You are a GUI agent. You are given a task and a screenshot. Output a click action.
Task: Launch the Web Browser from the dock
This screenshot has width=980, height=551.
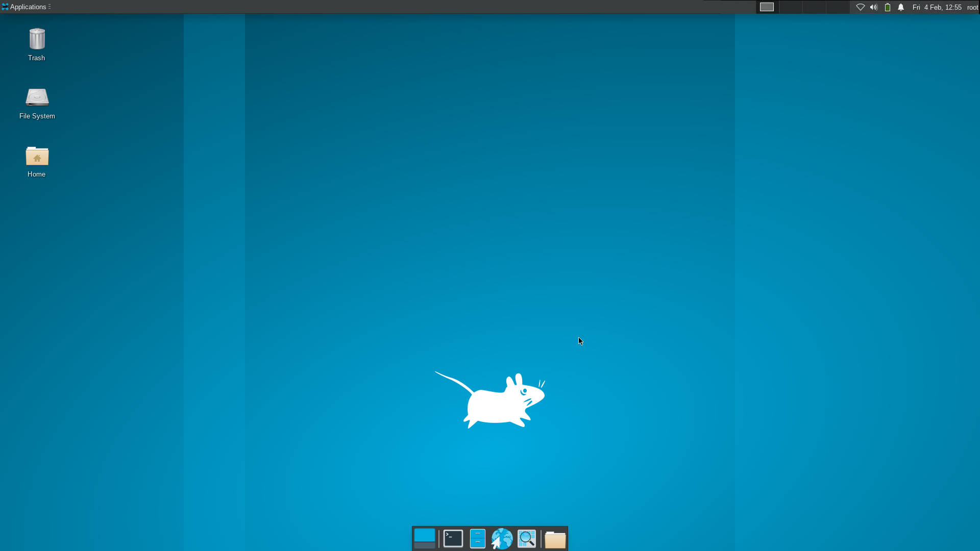[502, 539]
